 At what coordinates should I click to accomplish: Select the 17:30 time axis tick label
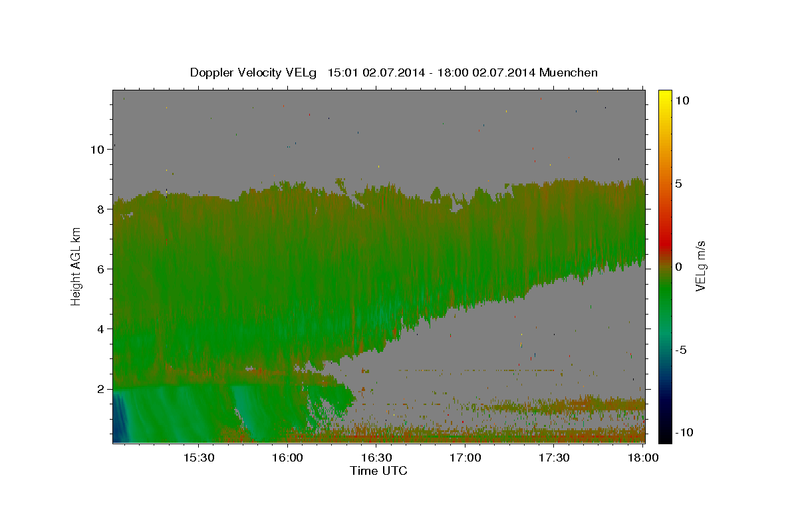554,458
